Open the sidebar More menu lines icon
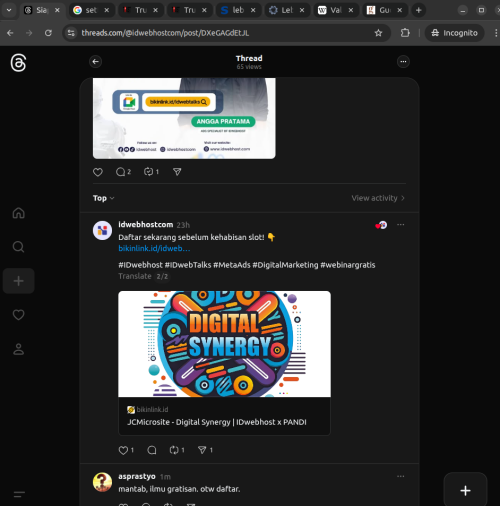The width and height of the screenshot is (500, 506). tap(19, 494)
